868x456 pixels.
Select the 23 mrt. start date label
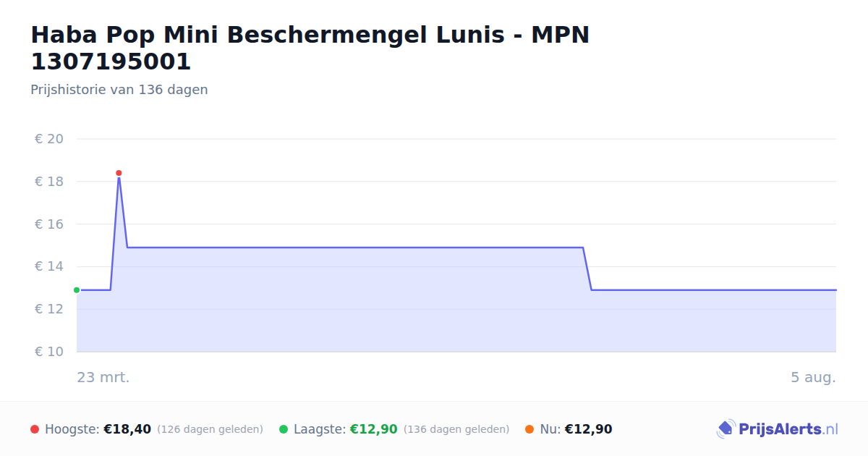click(x=103, y=377)
